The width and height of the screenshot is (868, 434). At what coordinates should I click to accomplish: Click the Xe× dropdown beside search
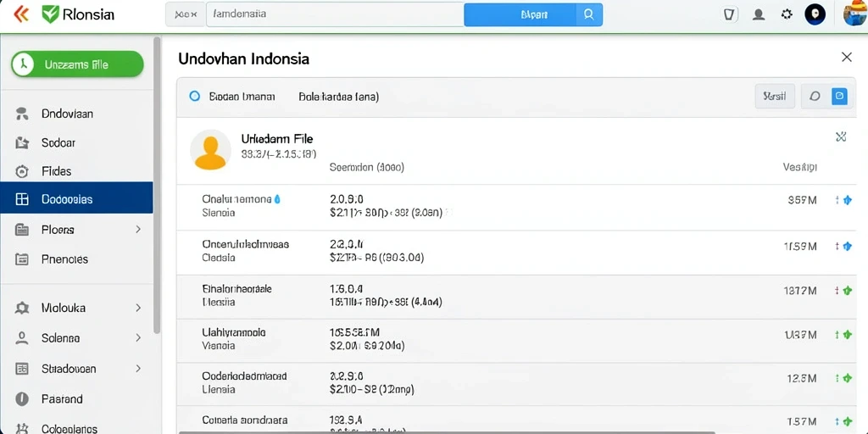pyautogui.click(x=186, y=15)
